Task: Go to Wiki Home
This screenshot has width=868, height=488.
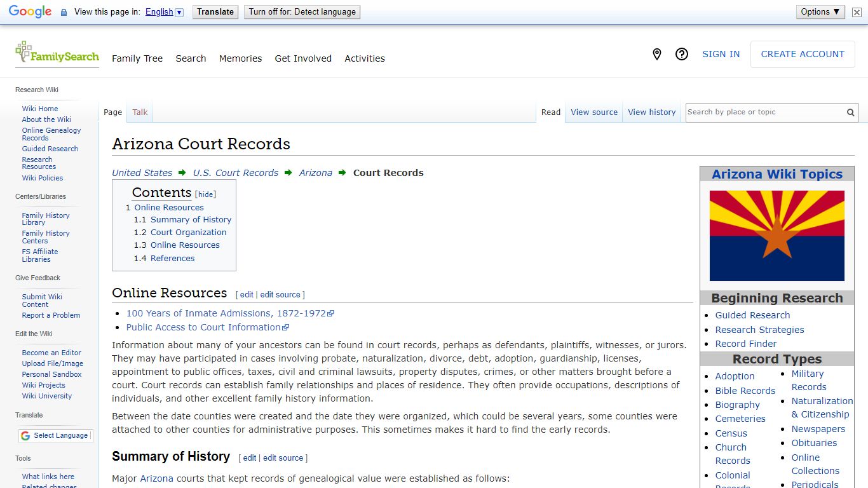Action: point(40,109)
